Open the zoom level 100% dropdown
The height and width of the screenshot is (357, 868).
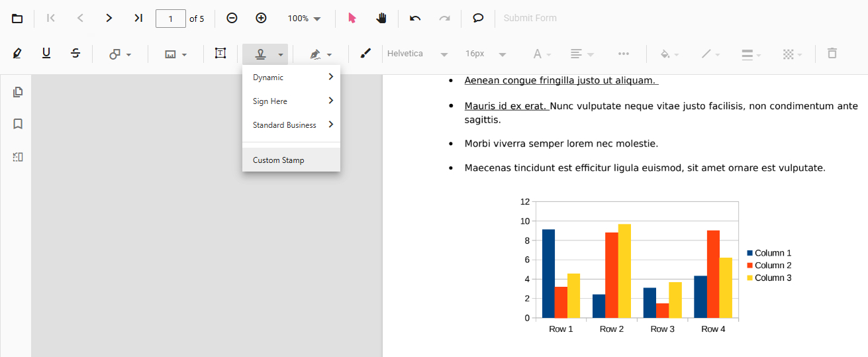(304, 19)
